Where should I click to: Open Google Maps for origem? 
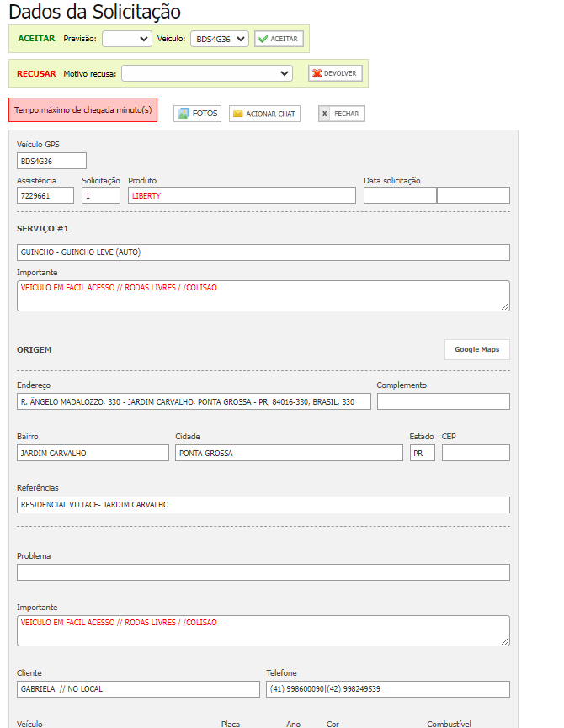click(476, 349)
